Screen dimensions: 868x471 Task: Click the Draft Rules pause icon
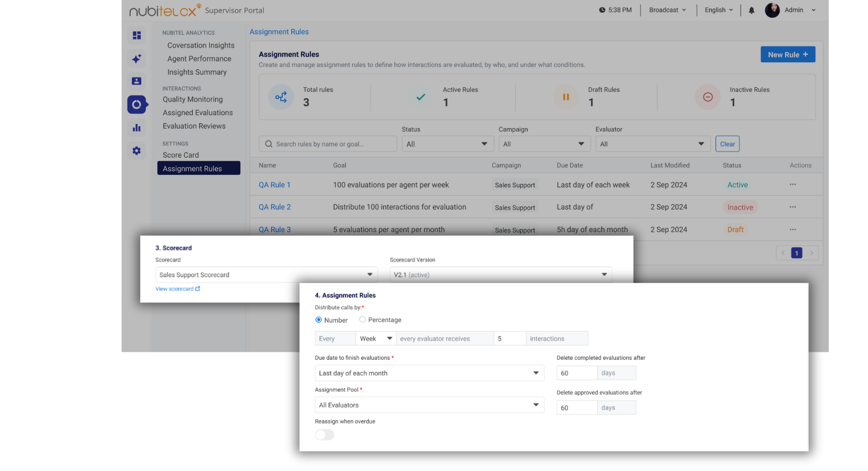(x=566, y=97)
